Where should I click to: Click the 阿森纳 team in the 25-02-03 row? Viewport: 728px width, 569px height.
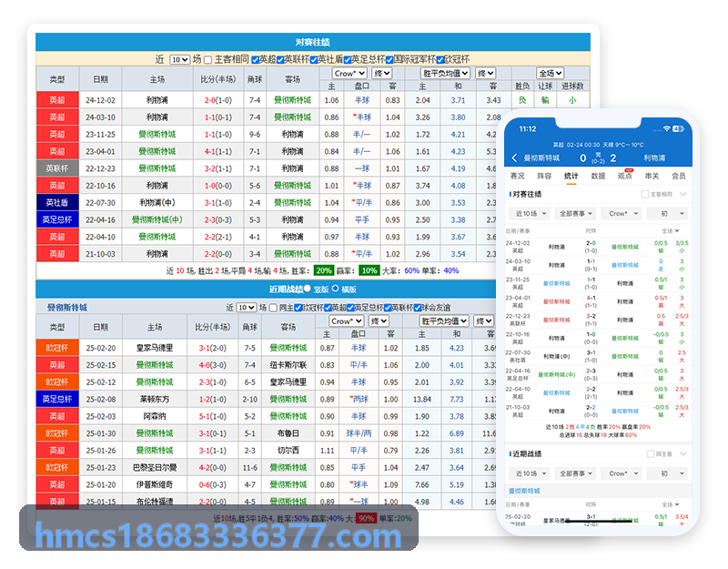click(x=154, y=416)
